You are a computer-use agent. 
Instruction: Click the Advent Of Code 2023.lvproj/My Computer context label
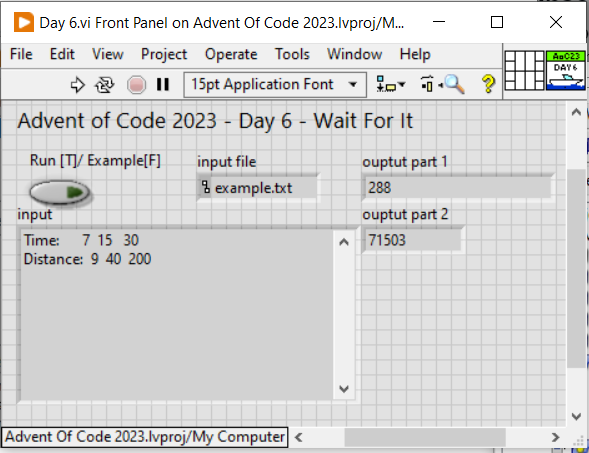pyautogui.click(x=145, y=437)
